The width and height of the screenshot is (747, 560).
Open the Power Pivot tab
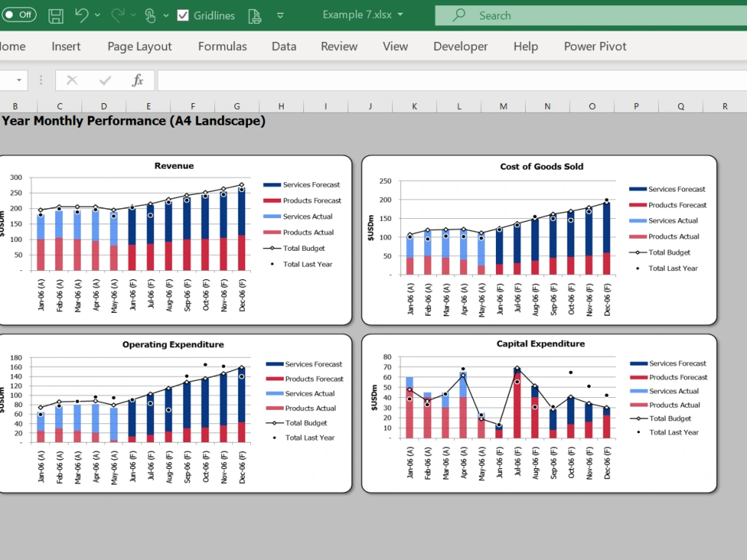[x=595, y=46]
